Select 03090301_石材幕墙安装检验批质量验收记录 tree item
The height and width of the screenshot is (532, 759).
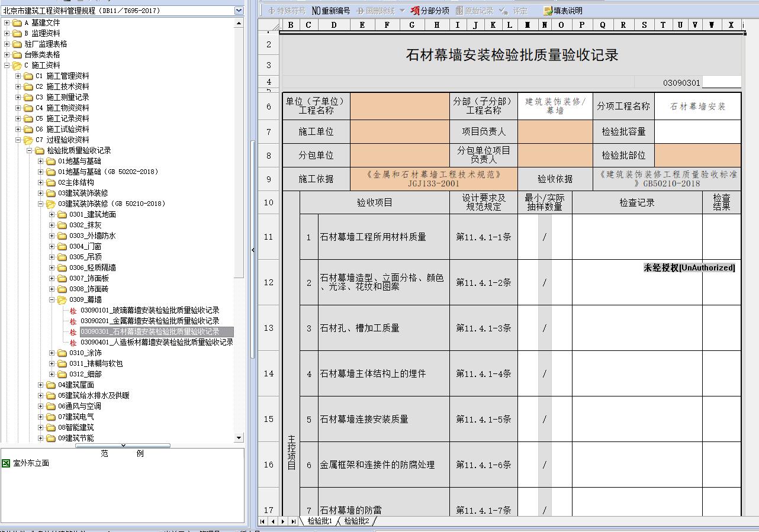tap(156, 331)
